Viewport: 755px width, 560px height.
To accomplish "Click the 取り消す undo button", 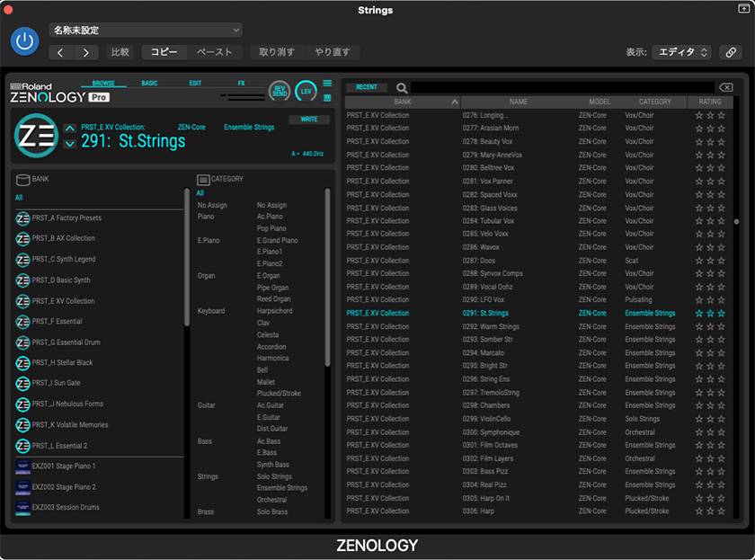I will (277, 52).
